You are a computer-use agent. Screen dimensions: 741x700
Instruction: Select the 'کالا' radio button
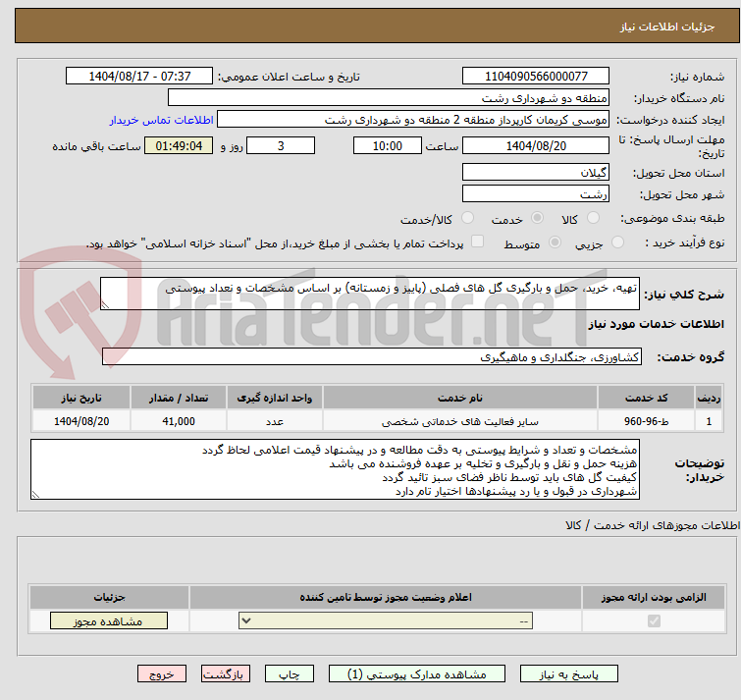click(x=593, y=218)
